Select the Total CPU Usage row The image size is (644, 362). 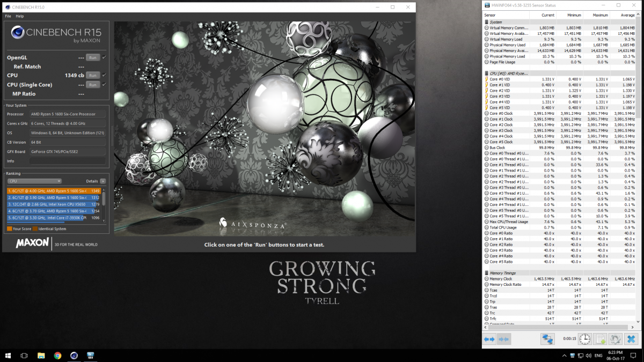click(560, 227)
